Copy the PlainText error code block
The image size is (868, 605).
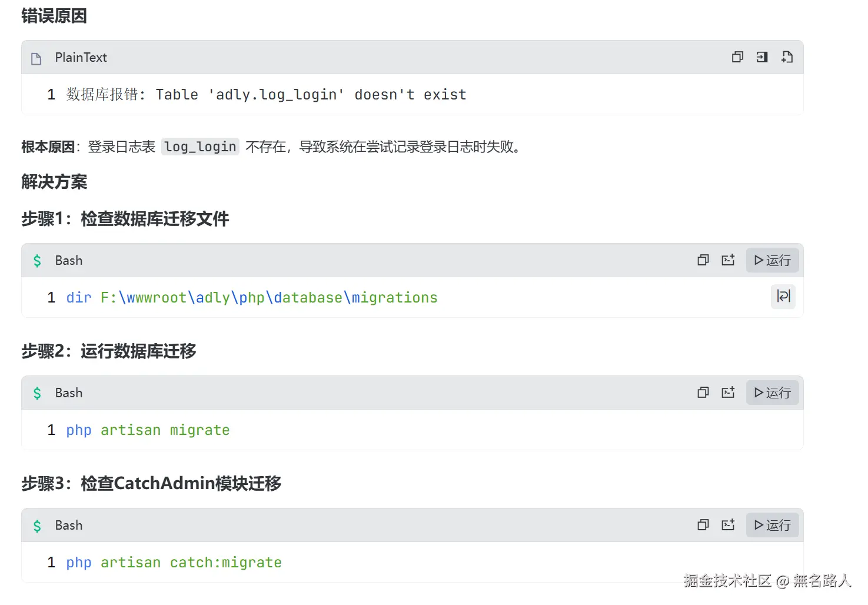[737, 57]
